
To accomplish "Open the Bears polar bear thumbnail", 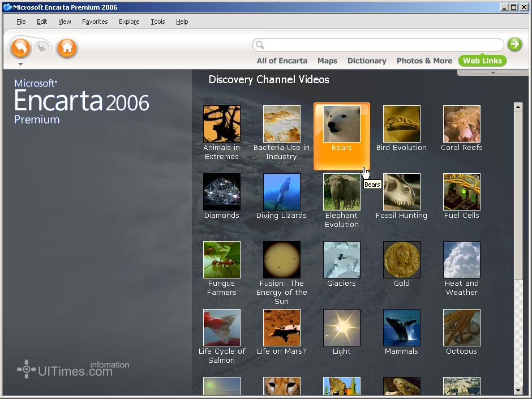I will [x=342, y=124].
